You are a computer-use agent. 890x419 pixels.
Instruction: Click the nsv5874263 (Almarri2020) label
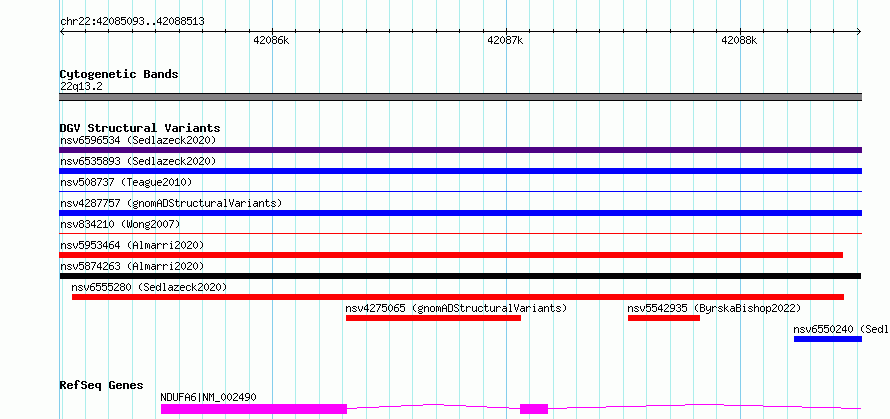tap(132, 266)
